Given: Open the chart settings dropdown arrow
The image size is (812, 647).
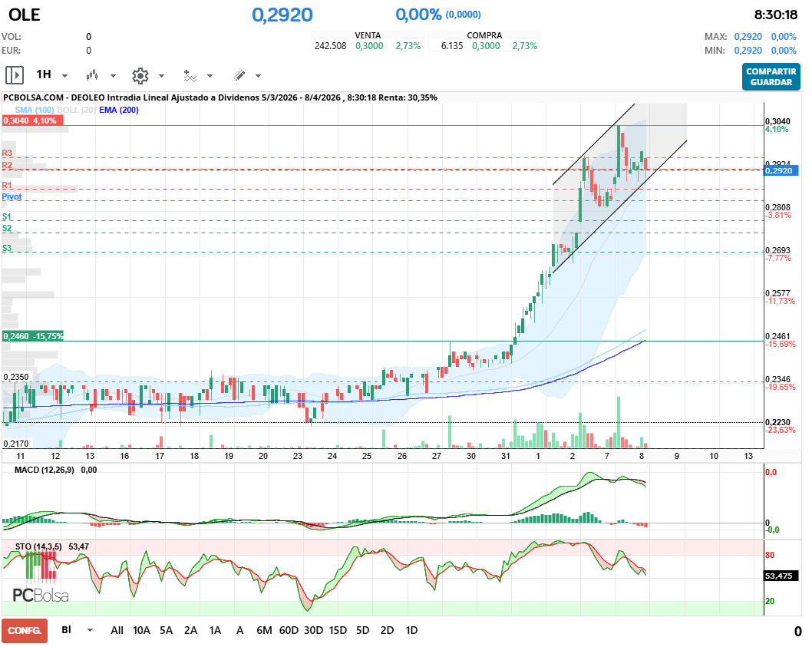Looking at the screenshot, I should [x=161, y=76].
